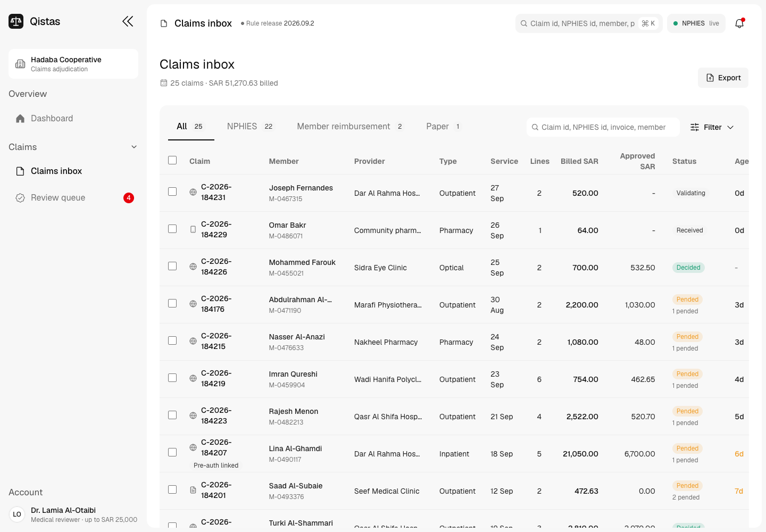766x532 pixels.
Task: Focus the table search field beside Filter
Action: click(x=603, y=127)
